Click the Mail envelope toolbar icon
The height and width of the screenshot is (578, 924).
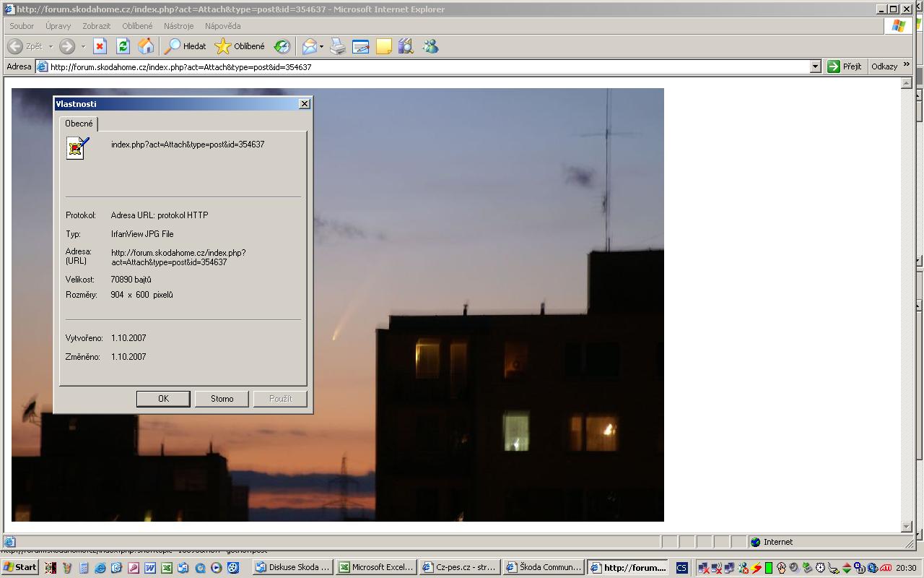[309, 46]
